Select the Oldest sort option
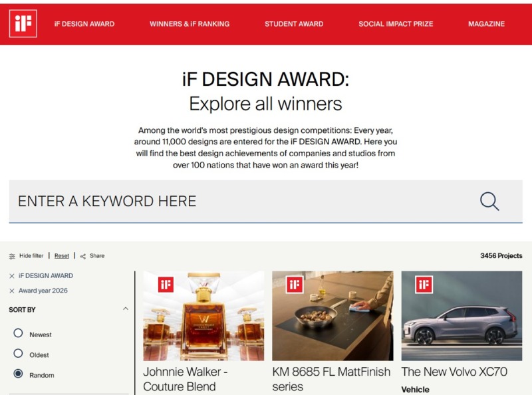 [19, 354]
